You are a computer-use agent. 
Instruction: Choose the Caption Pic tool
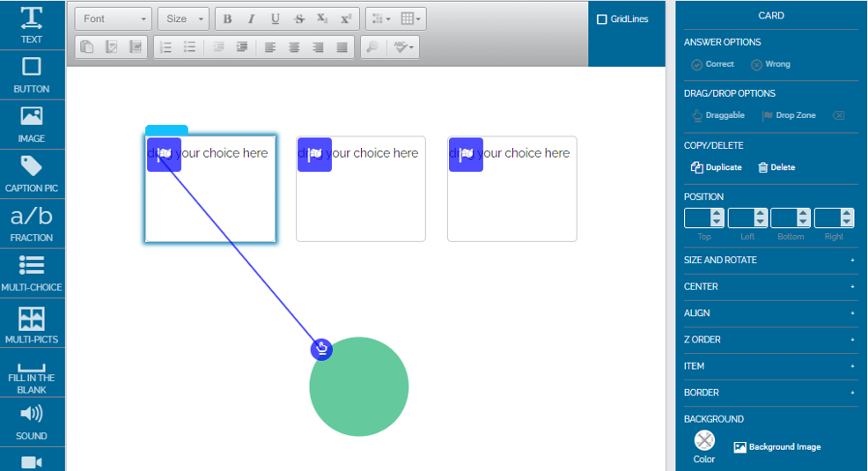pyautogui.click(x=32, y=174)
